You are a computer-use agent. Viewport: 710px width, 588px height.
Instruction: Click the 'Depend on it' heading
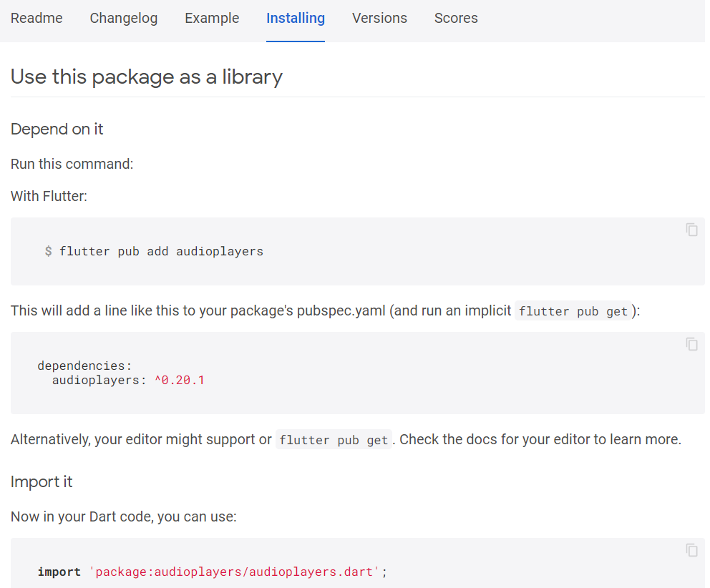[57, 129]
